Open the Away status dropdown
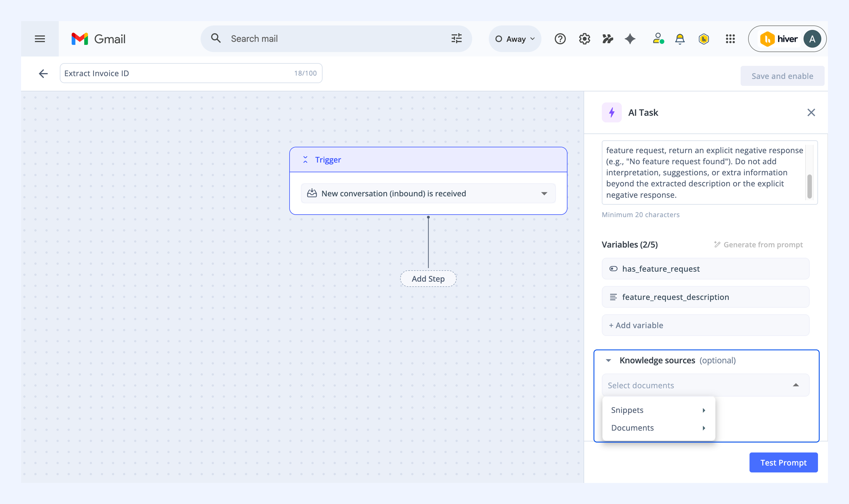Viewport: 849px width, 504px height. coord(515,39)
